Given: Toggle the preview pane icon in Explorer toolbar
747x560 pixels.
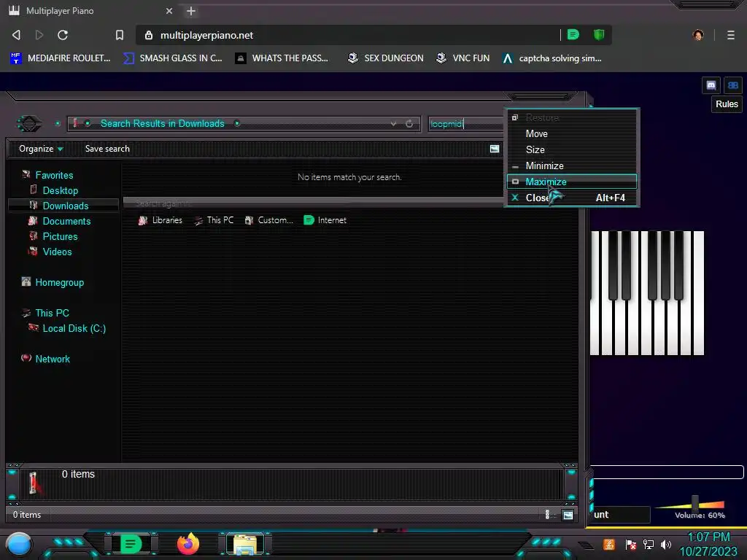Looking at the screenshot, I should click(x=495, y=149).
